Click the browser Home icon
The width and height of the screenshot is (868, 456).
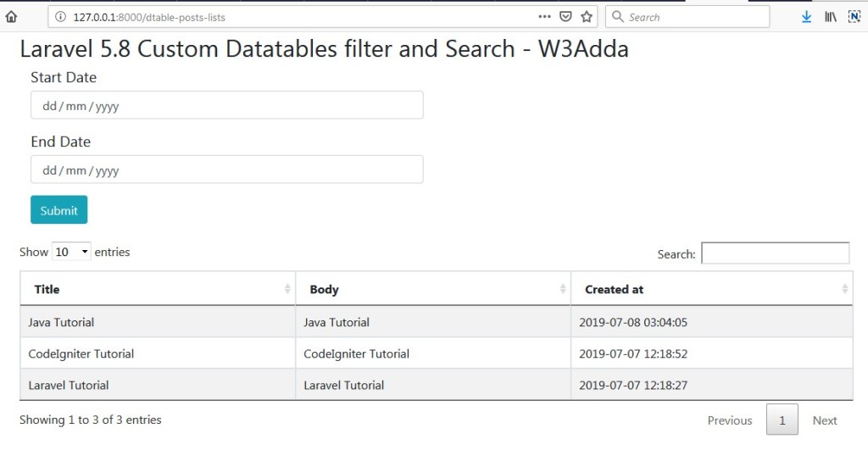point(12,17)
